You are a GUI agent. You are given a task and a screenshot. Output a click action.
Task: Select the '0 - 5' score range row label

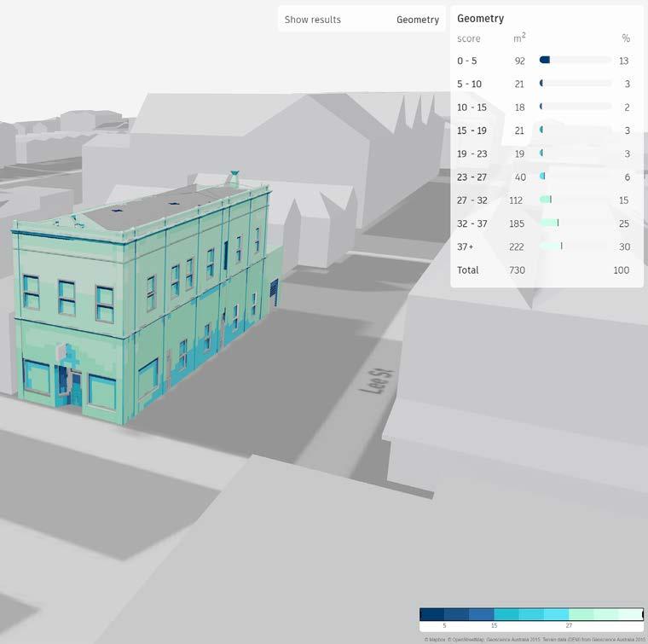pos(466,61)
